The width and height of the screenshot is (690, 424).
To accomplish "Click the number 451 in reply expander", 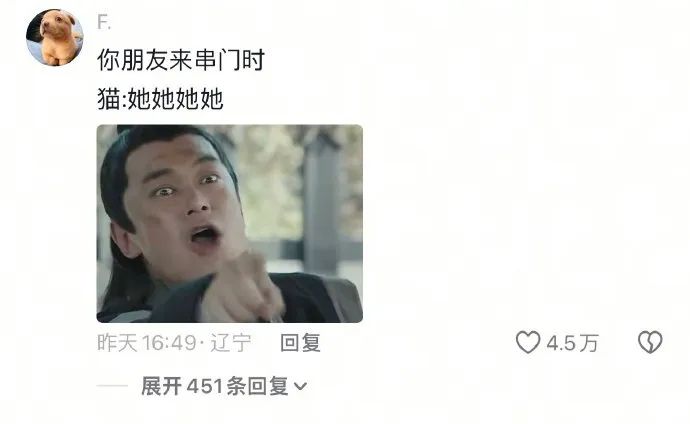I will [x=205, y=386].
